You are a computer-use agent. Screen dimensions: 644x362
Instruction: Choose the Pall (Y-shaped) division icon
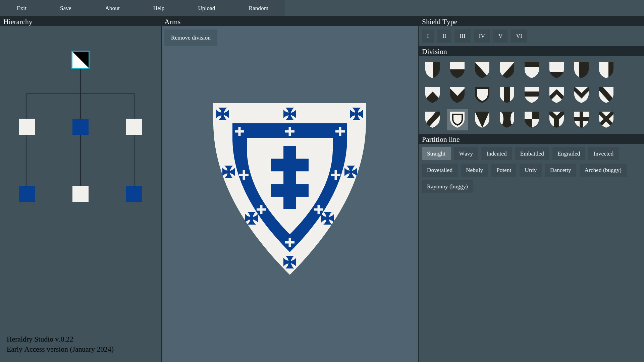pos(556,119)
